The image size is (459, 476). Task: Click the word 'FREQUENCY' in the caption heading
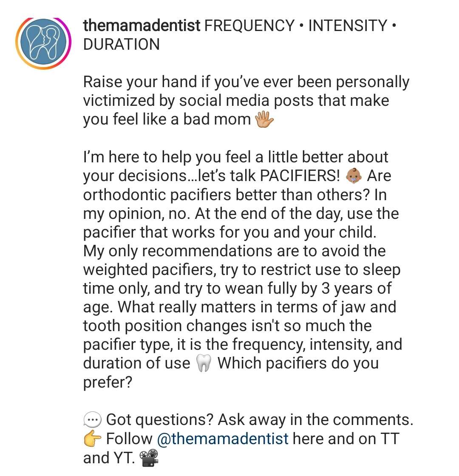[249, 25]
